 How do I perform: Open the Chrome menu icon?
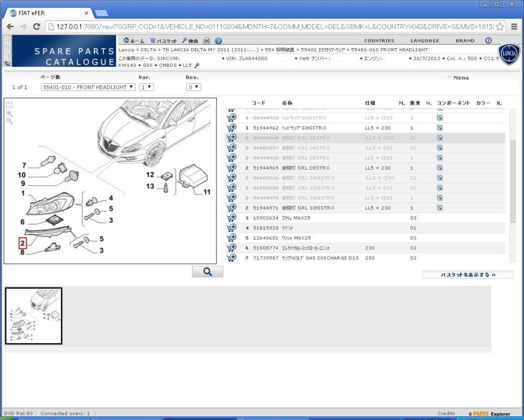[515, 27]
